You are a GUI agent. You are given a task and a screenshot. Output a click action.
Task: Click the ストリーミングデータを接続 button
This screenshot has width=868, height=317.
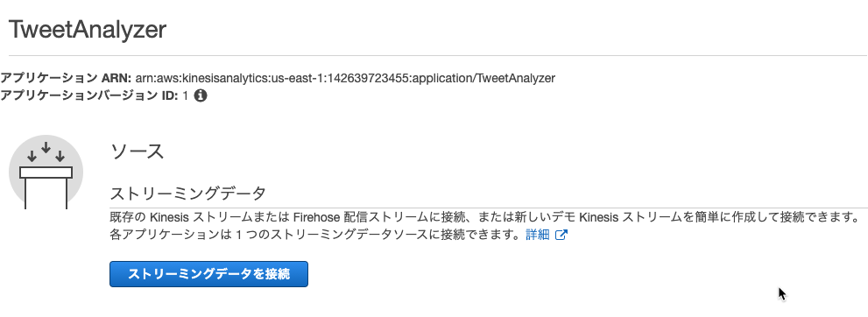pos(208,274)
